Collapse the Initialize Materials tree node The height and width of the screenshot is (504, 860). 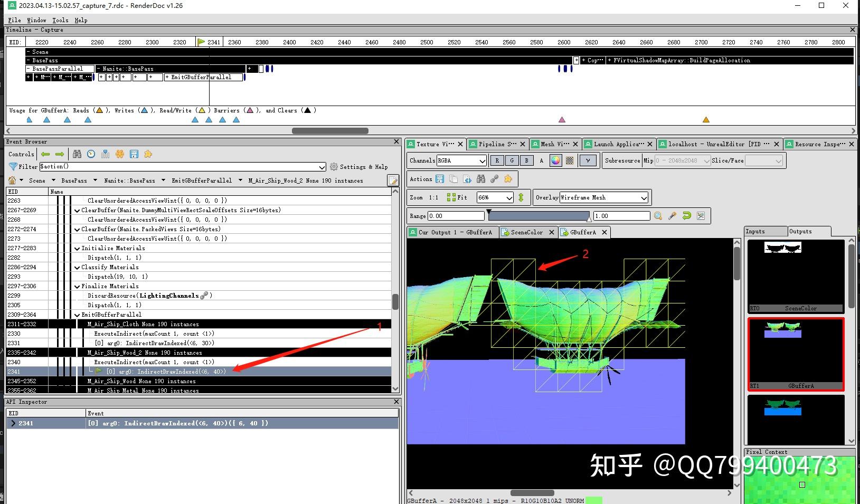tap(77, 248)
